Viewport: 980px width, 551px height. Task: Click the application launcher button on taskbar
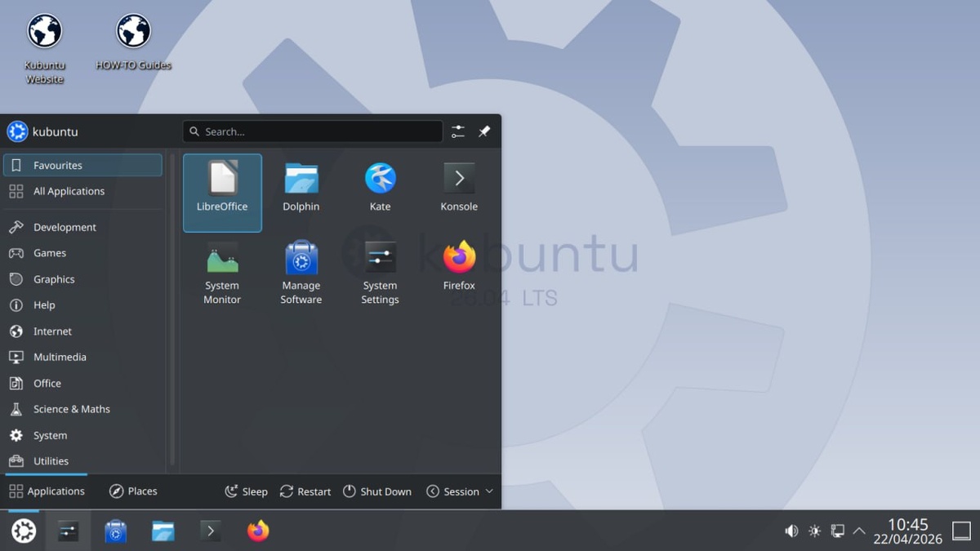[23, 531]
